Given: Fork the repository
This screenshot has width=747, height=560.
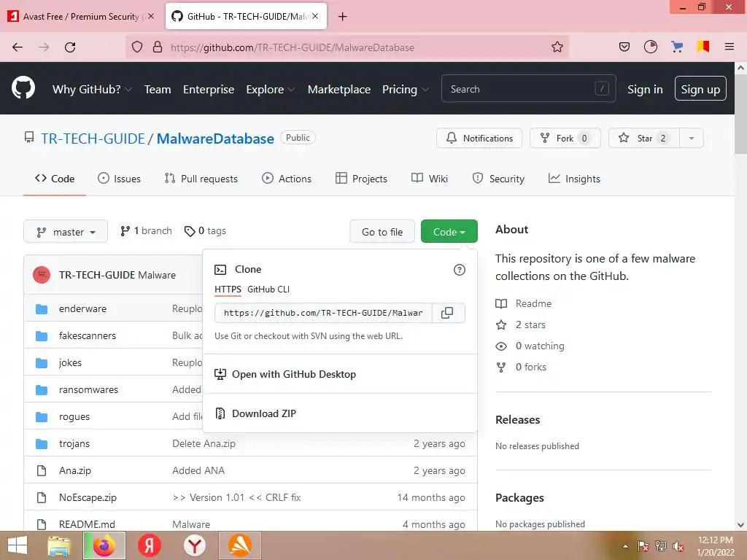Looking at the screenshot, I should (x=565, y=138).
